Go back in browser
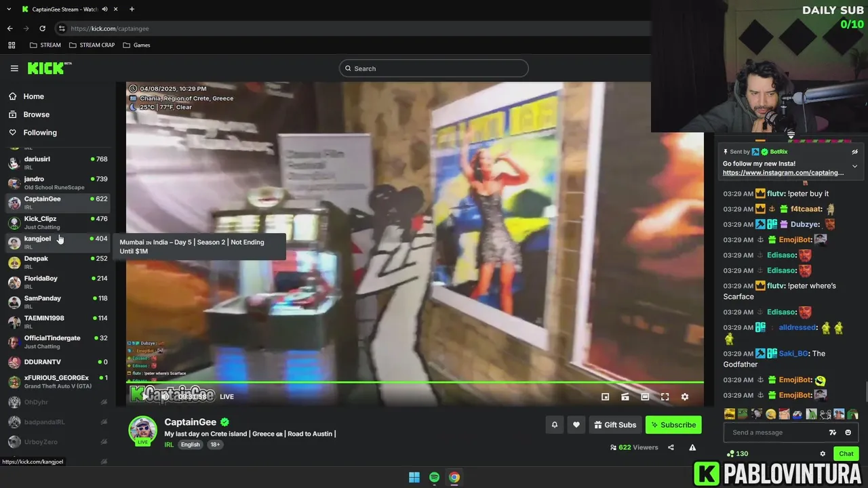This screenshot has width=868, height=488. (x=10, y=28)
